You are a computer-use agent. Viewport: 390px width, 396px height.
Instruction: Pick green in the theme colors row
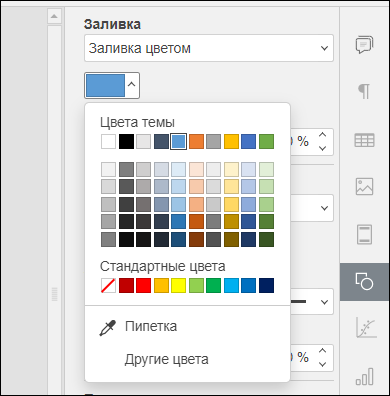266,141
